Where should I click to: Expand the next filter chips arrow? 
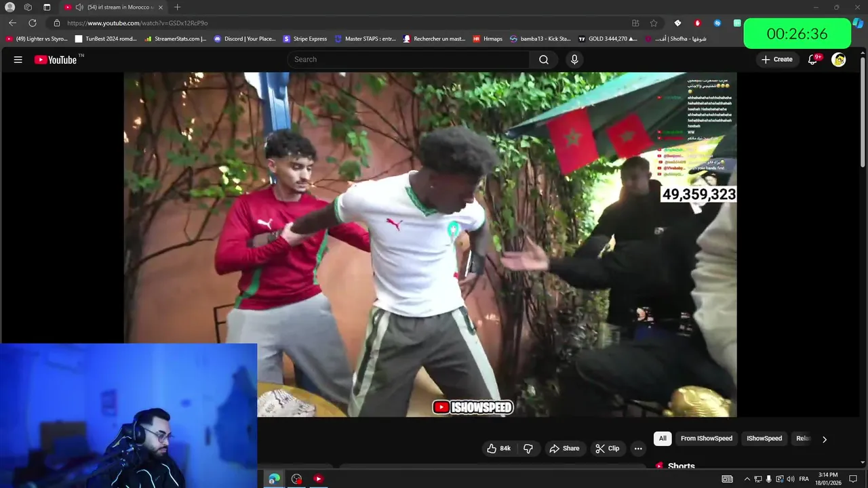coord(825,439)
